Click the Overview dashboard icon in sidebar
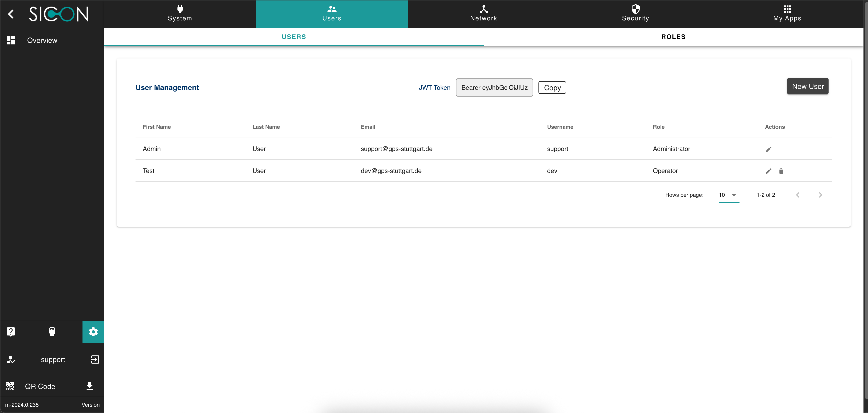 click(10, 40)
